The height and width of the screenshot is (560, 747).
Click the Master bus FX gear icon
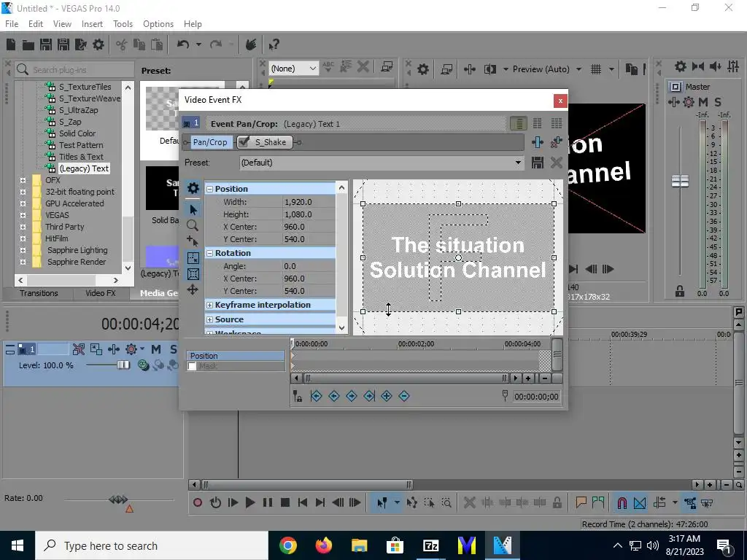coord(689,102)
